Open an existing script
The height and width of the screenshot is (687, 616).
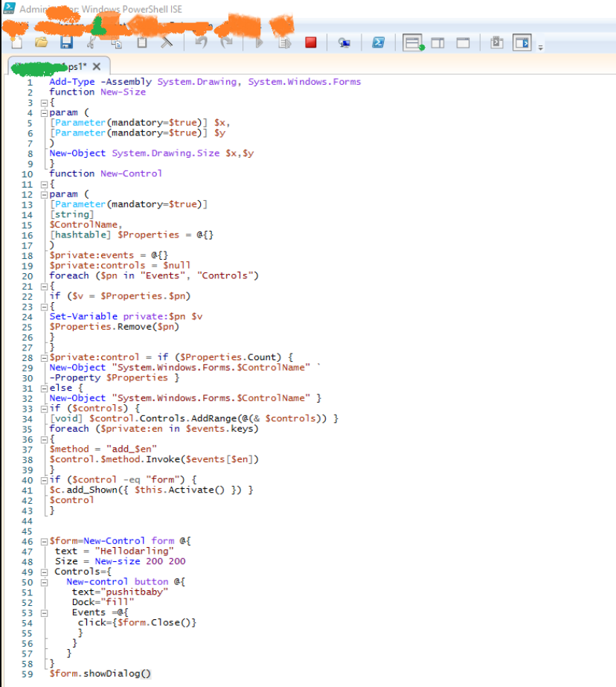[x=41, y=42]
